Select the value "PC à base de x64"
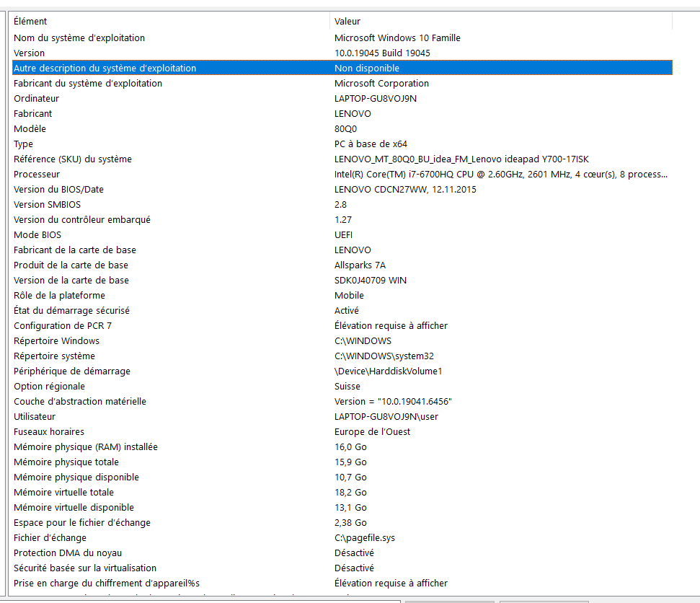The image size is (700, 603). tap(371, 144)
